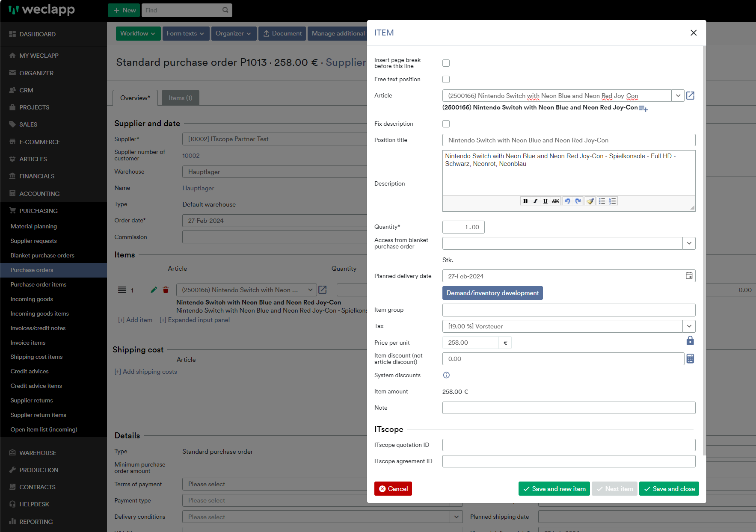Click the drag handle of item row 1
This screenshot has width=756, height=532.
coord(122,290)
